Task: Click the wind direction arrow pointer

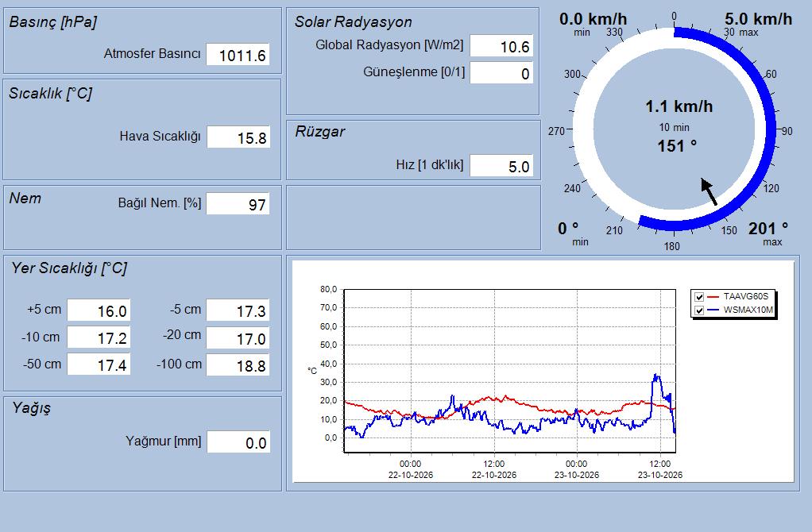Action: [710, 191]
